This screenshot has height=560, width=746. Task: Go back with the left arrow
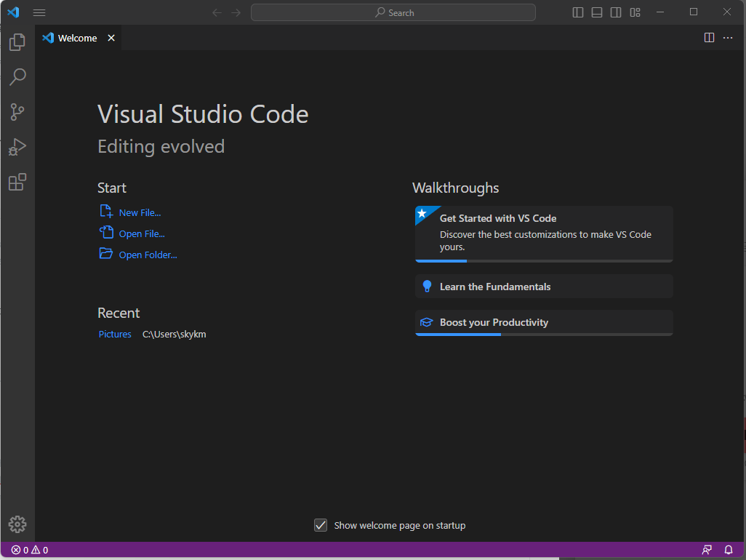[217, 13]
